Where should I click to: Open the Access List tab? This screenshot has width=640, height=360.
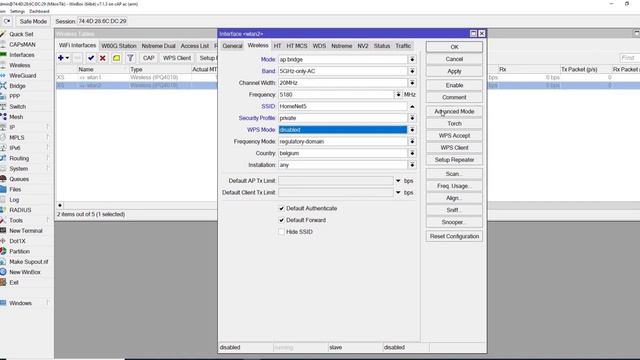click(195, 46)
